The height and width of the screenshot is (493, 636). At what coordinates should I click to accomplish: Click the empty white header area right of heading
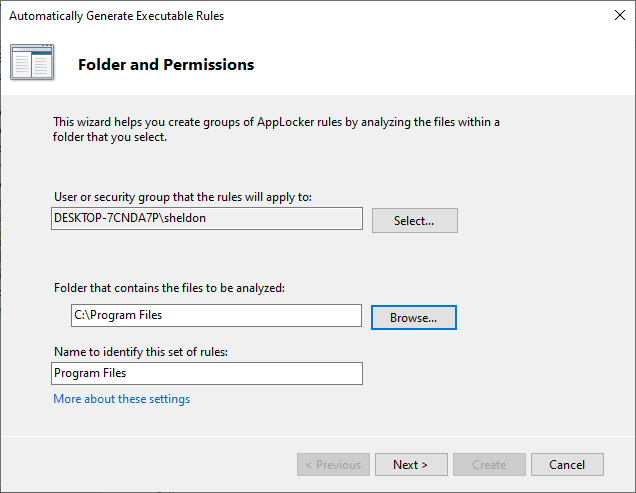point(450,65)
